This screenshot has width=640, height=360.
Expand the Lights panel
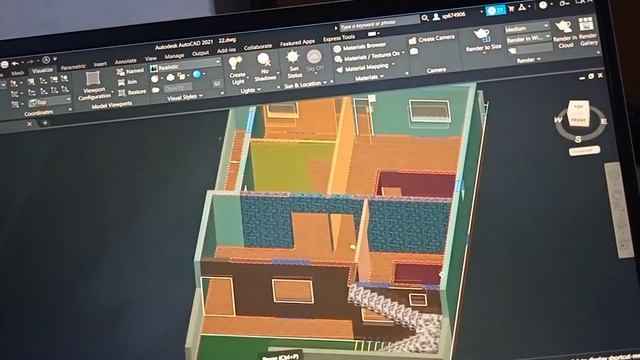[x=250, y=91]
